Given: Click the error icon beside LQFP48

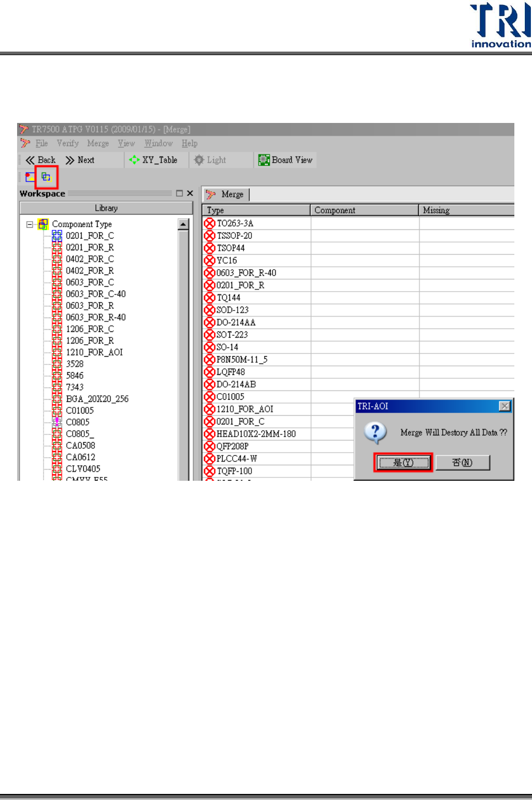Looking at the screenshot, I should 209,372.
